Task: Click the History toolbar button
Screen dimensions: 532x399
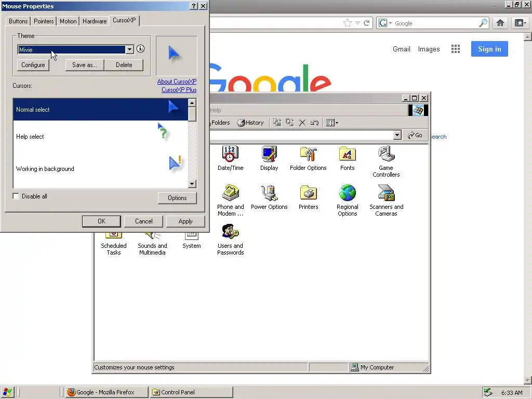Action: [250, 123]
